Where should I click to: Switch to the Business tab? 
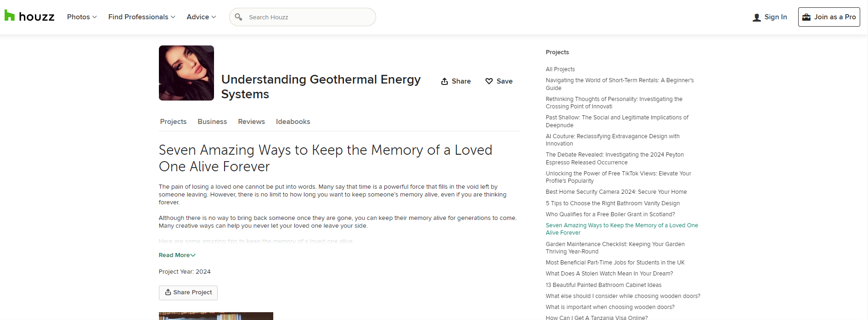(x=212, y=122)
